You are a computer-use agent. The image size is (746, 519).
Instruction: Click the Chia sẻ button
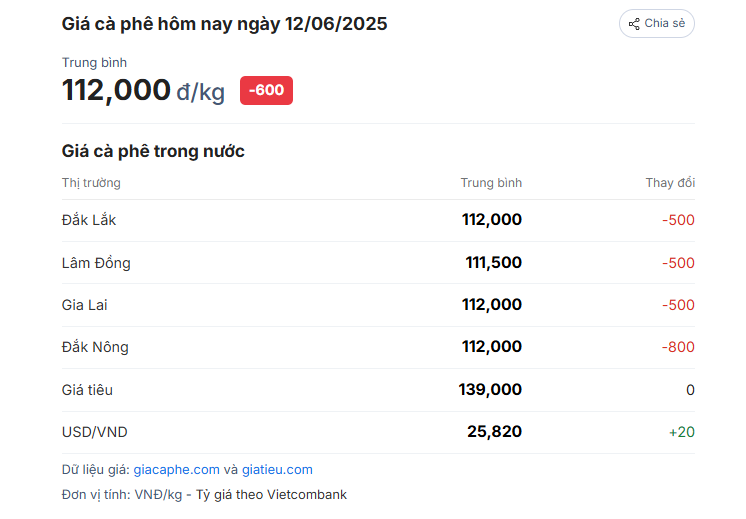point(657,23)
